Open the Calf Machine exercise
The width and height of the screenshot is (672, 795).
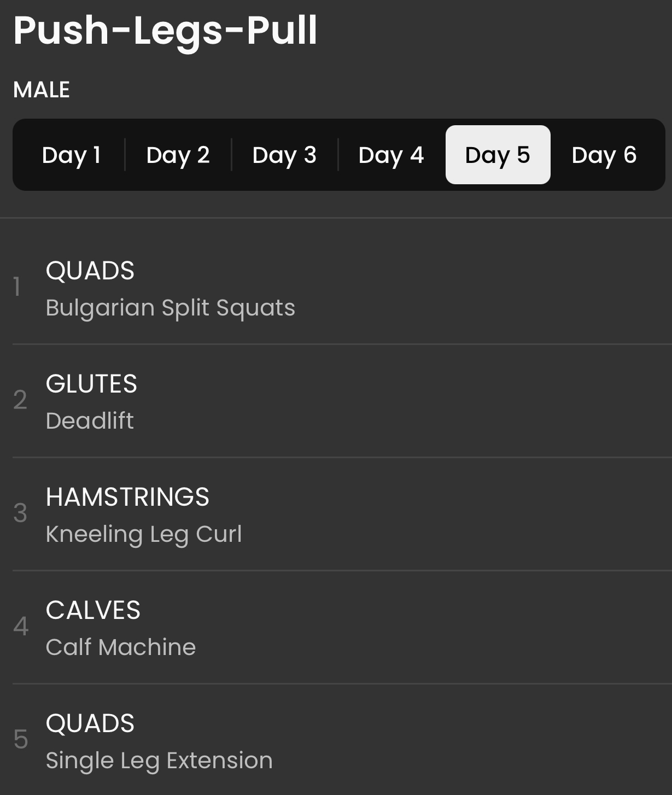point(120,647)
